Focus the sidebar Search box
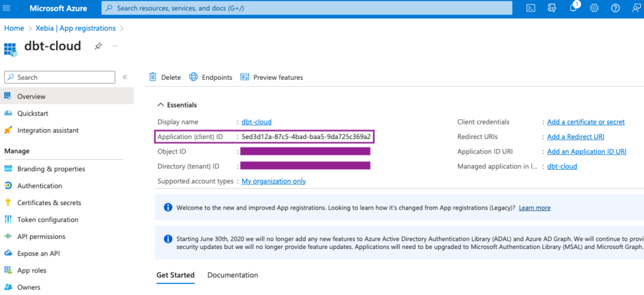 pos(60,77)
